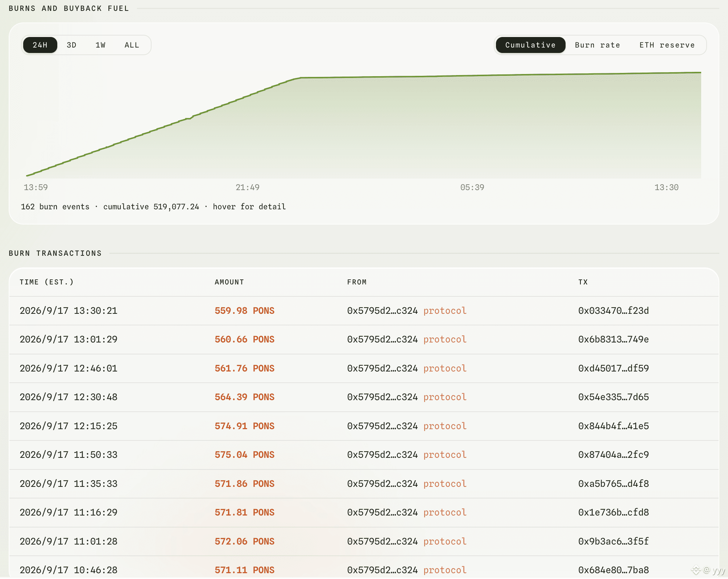Switch chart range to 3D
The width and height of the screenshot is (728, 579).
click(71, 45)
